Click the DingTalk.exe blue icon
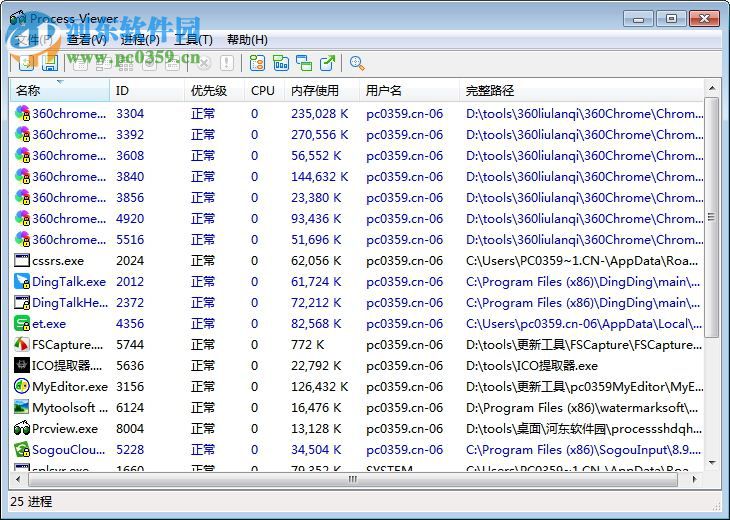Screen dimensions: 730x520 point(22,281)
